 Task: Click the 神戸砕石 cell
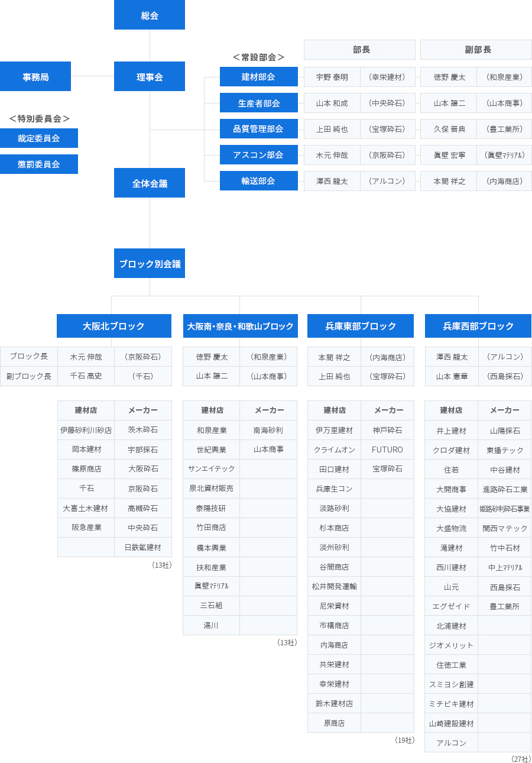[388, 430]
